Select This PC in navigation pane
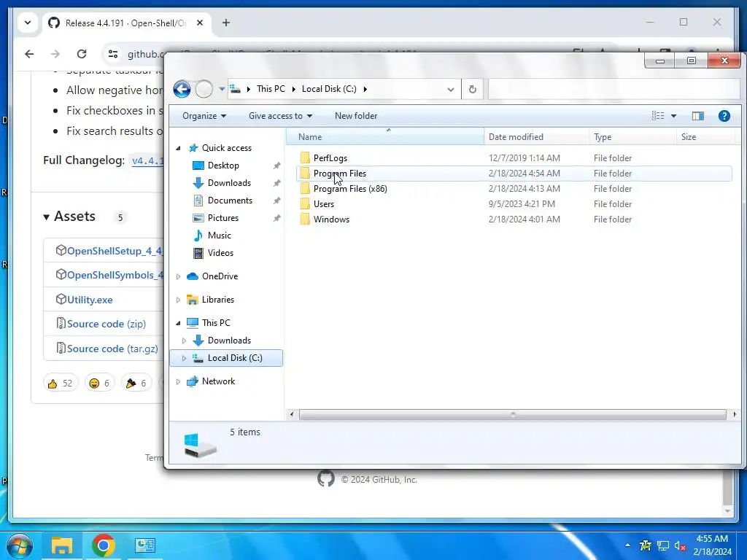The height and width of the screenshot is (560, 747). [215, 323]
